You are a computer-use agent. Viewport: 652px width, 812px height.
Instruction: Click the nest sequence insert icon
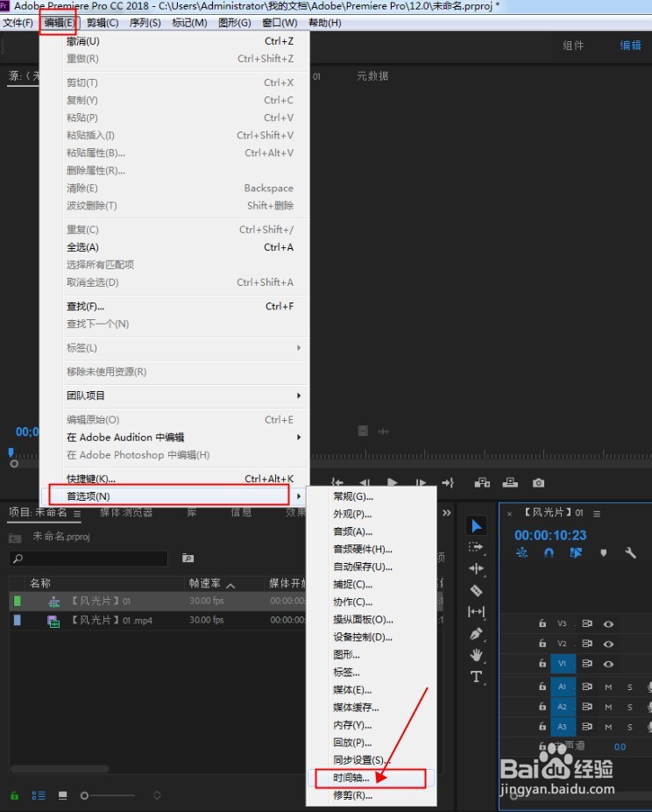click(x=521, y=553)
